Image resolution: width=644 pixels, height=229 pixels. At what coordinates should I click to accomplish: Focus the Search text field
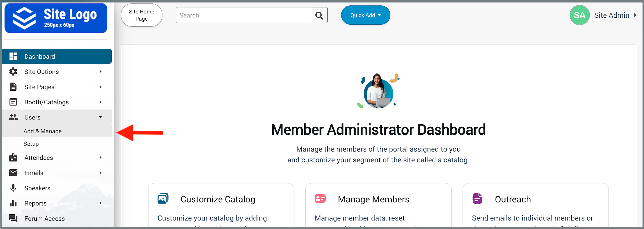point(243,15)
